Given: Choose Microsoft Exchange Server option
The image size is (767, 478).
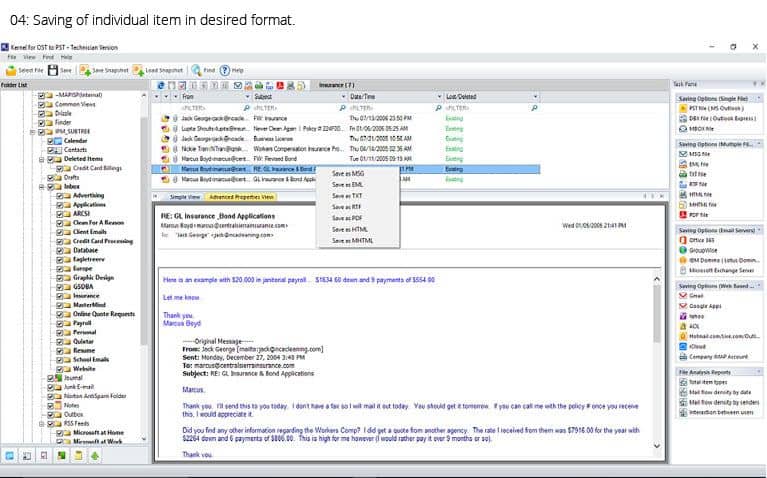Looking at the screenshot, I should pyautogui.click(x=717, y=271).
